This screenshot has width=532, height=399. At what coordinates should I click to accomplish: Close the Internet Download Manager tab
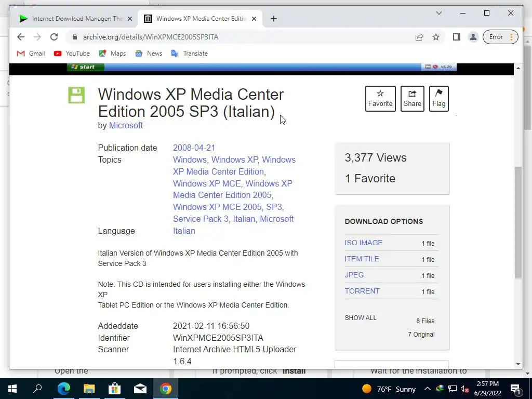(x=129, y=19)
